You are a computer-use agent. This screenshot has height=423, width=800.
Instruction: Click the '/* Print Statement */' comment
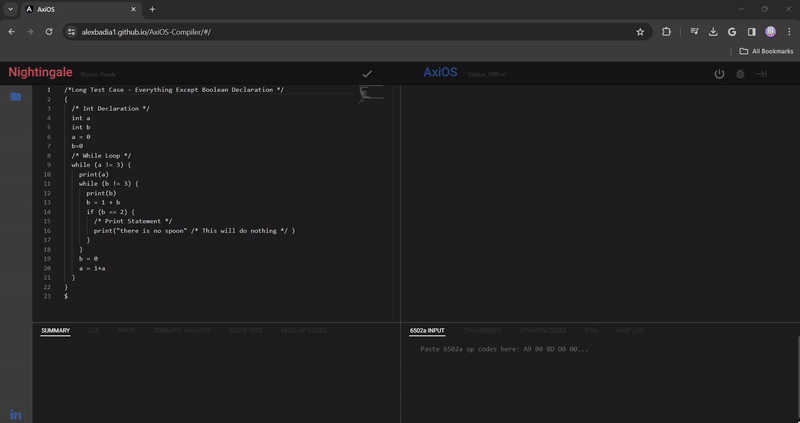coord(133,221)
